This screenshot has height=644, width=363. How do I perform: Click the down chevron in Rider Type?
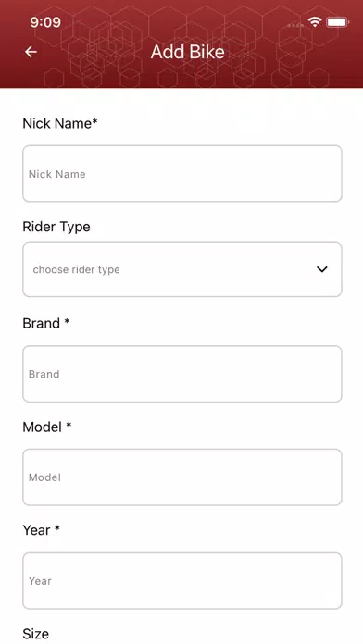tap(322, 269)
